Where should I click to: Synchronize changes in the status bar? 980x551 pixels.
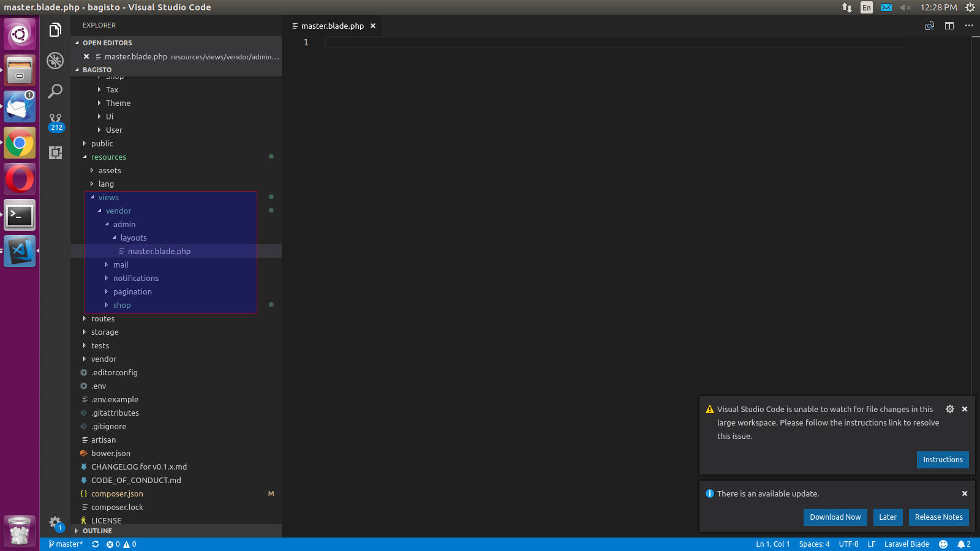[96, 544]
